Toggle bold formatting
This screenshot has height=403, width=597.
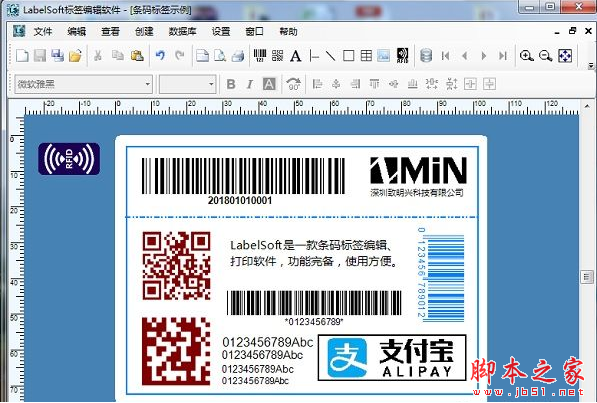pyautogui.click(x=231, y=84)
